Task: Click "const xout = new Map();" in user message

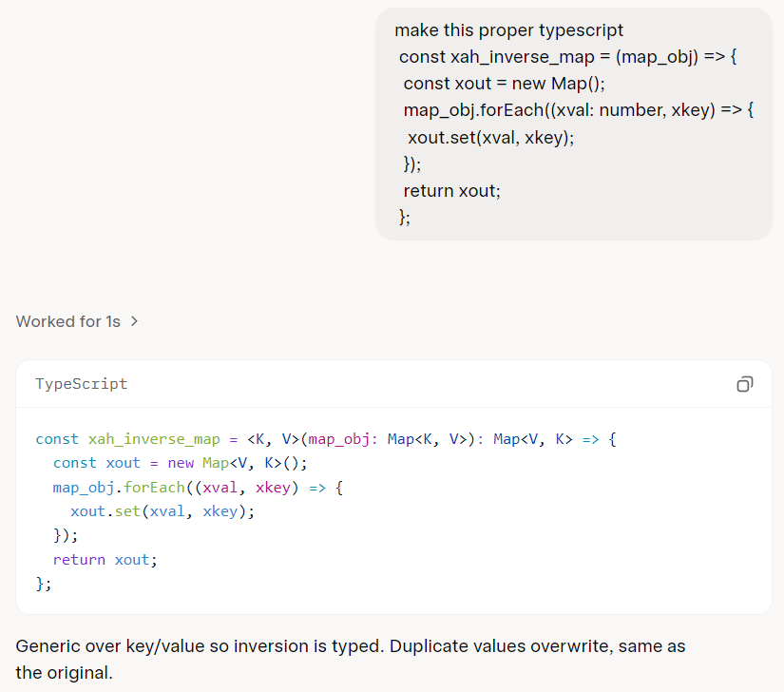Action: pyautogui.click(x=504, y=84)
